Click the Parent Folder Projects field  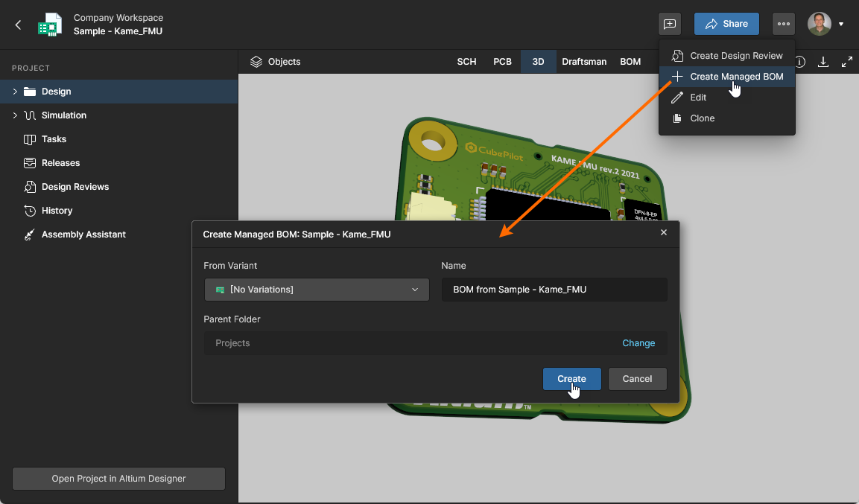point(436,343)
